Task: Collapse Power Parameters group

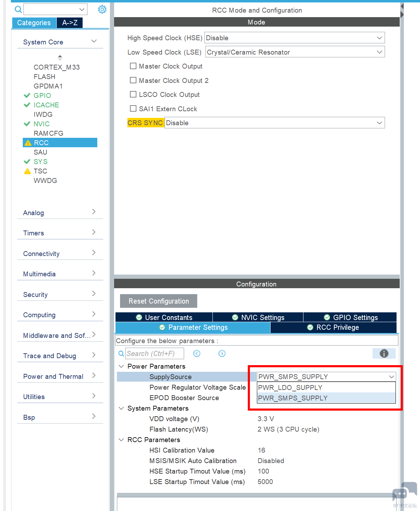Action: tap(121, 366)
